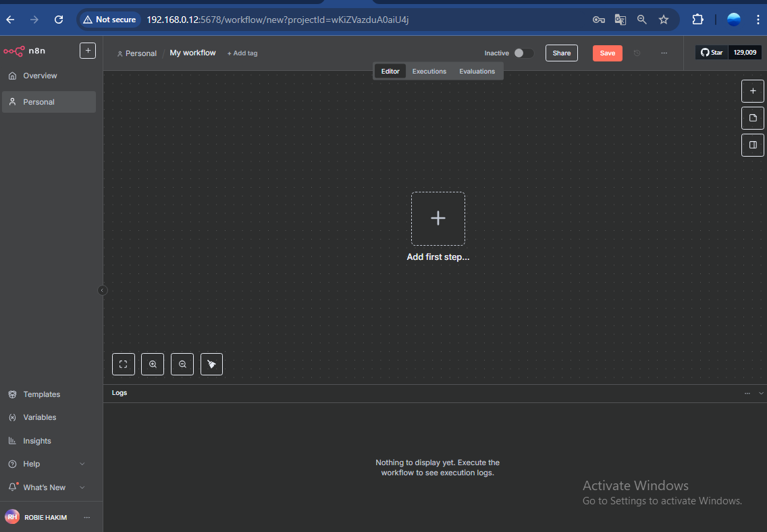Click Add first step placeholder
Viewport: 767px width, 532px height.
coord(438,219)
